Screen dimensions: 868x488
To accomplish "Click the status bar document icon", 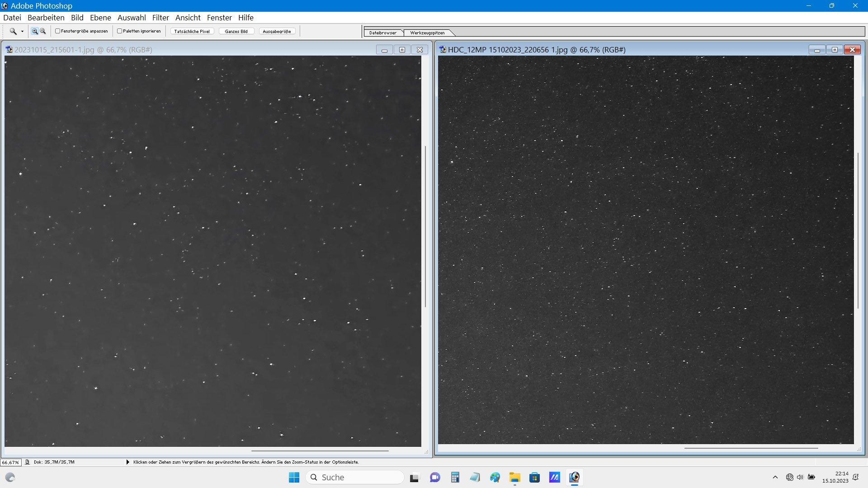I will click(28, 462).
